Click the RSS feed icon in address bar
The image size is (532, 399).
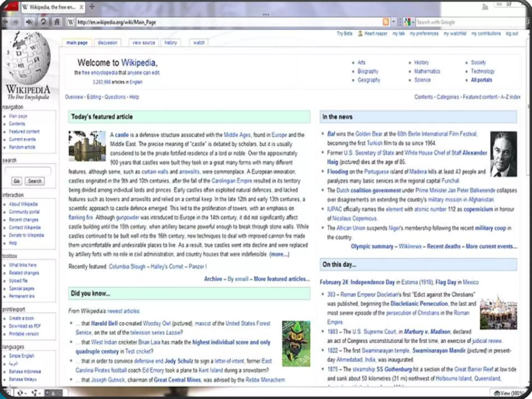386,22
